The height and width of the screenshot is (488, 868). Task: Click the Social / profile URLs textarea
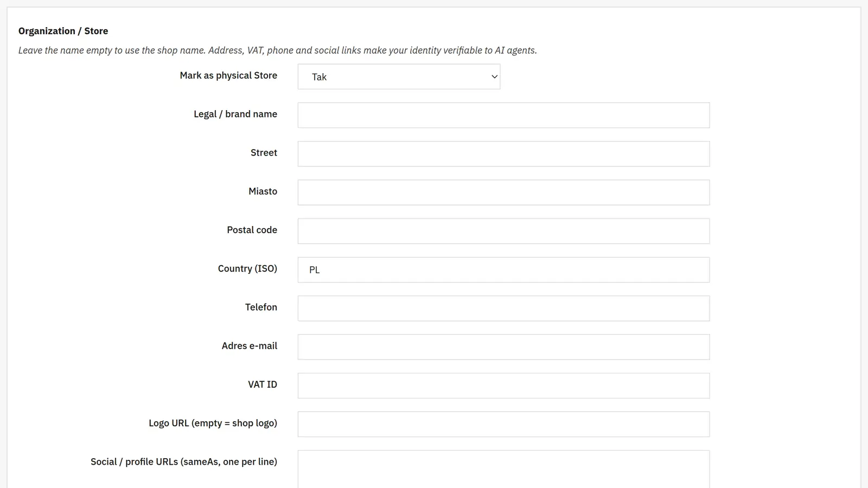pos(503,469)
